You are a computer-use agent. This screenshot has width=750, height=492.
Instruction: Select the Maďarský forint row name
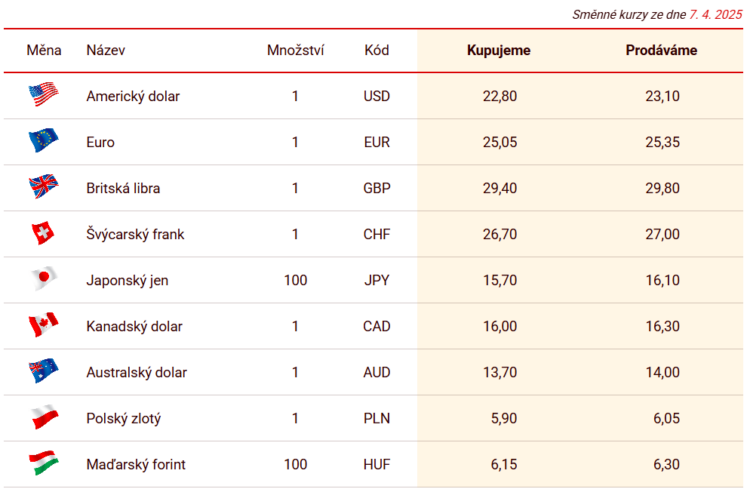pos(136,464)
